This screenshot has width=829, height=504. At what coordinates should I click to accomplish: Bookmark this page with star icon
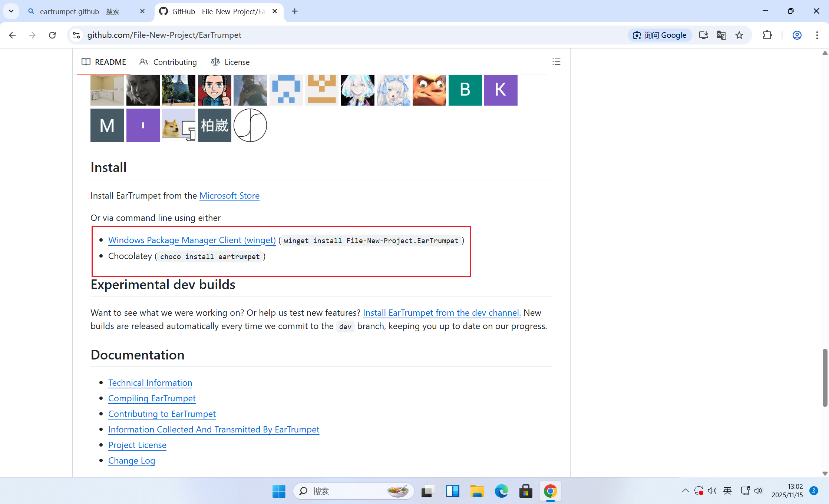[x=739, y=35]
